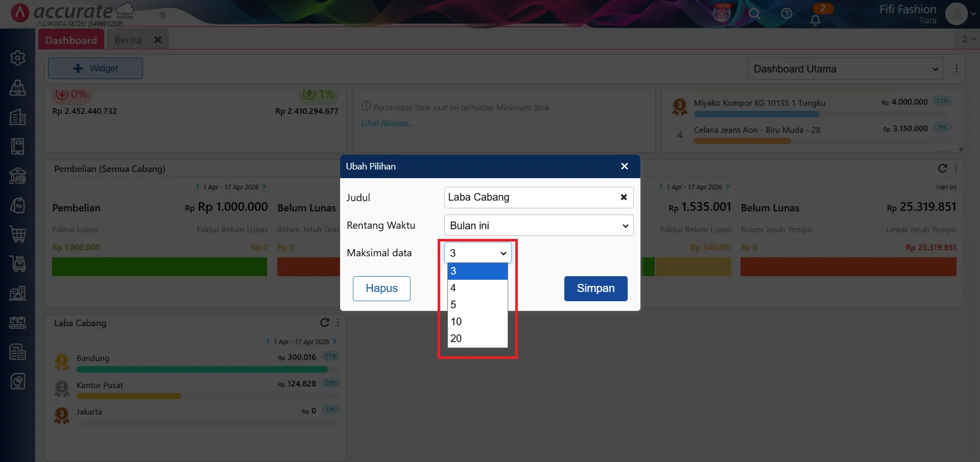980x462 pixels.
Task: Click the Kantor Pusat yellow progress bar
Action: click(x=129, y=396)
